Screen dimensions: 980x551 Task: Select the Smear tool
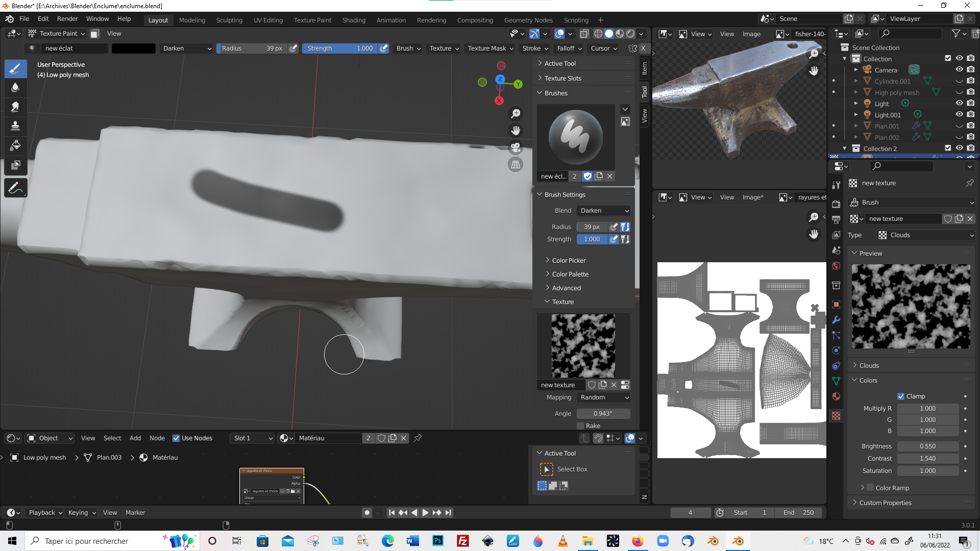(15, 107)
